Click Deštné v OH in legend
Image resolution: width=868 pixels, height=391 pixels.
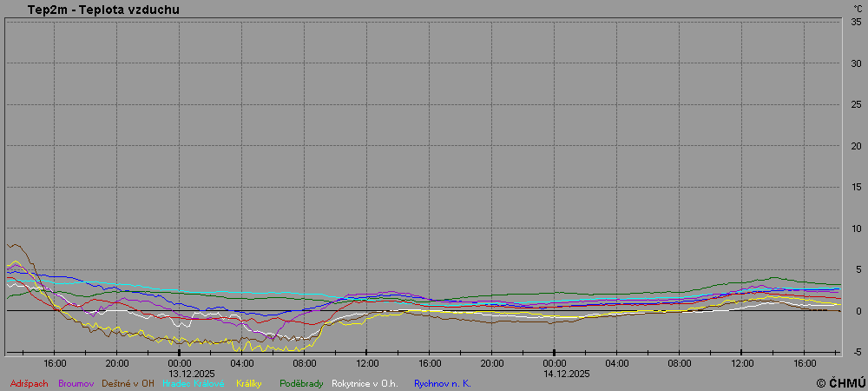128,383
